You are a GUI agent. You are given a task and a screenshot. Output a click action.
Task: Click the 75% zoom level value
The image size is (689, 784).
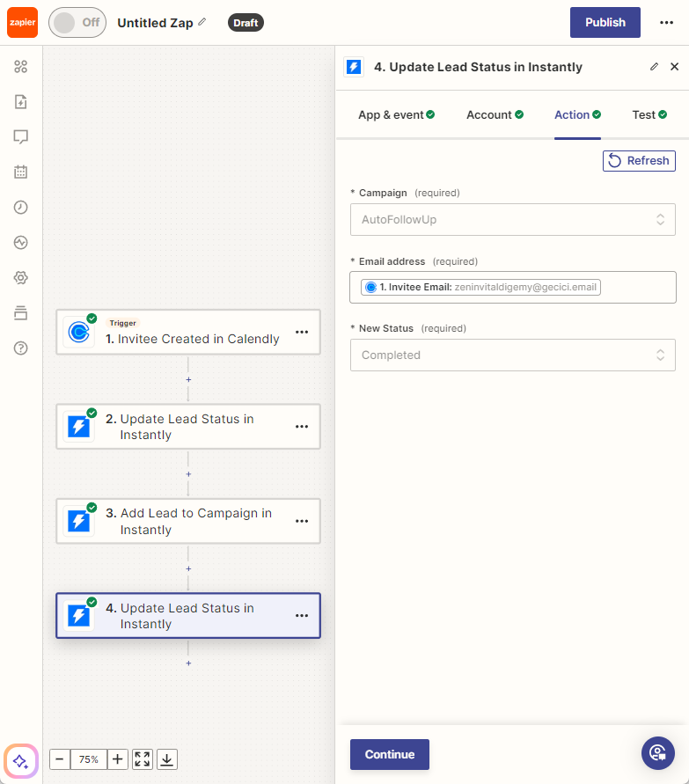click(89, 759)
